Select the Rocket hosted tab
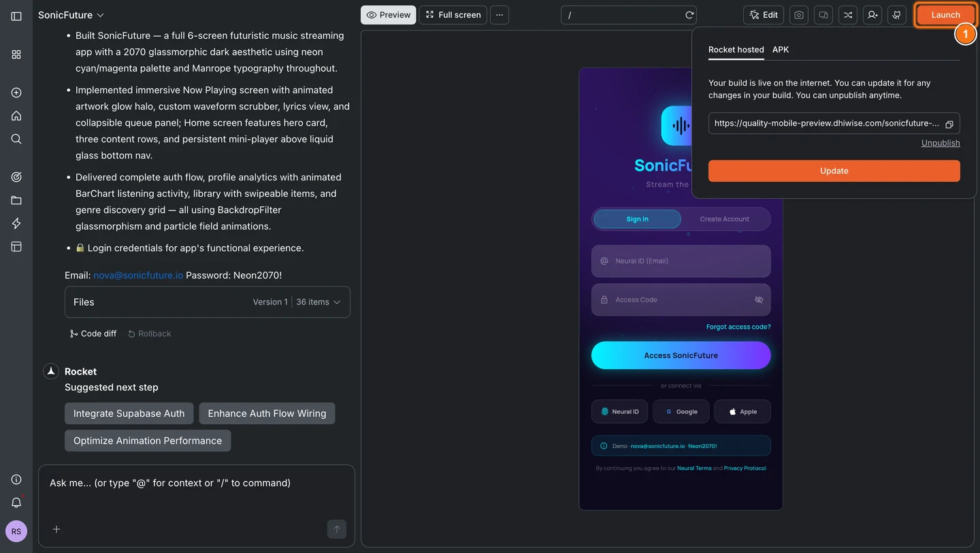 point(736,50)
